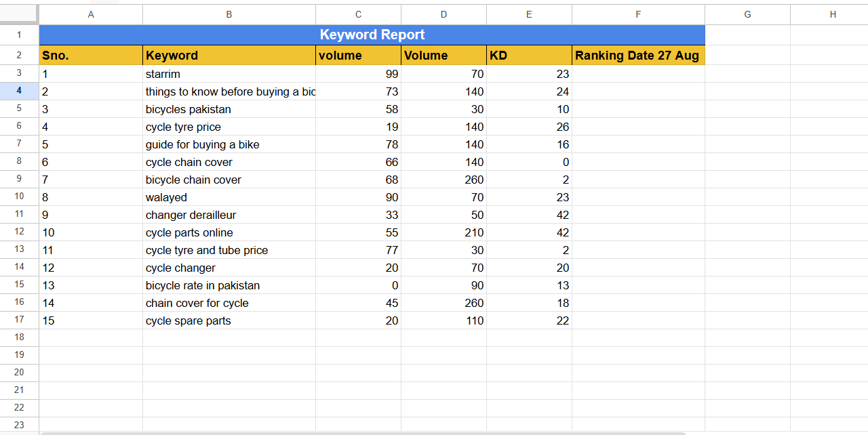Click value 58 in bicycles pakistan row
The width and height of the screenshot is (868, 435).
[358, 109]
